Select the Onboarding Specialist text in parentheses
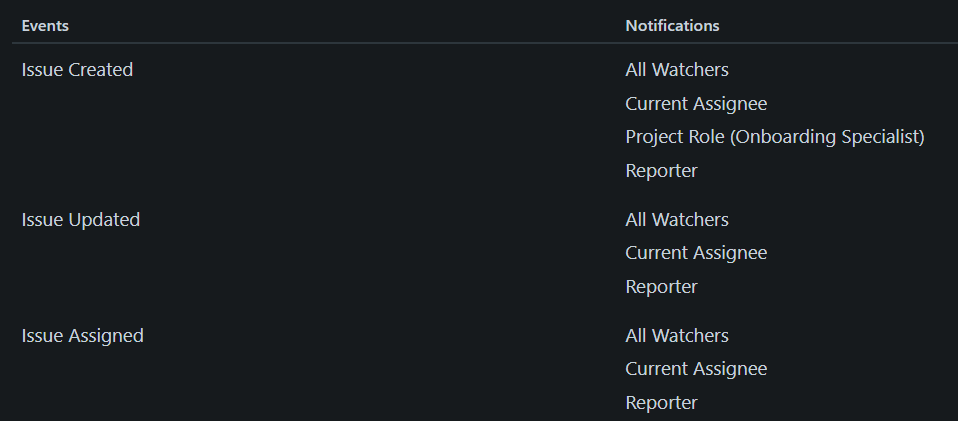 827,137
